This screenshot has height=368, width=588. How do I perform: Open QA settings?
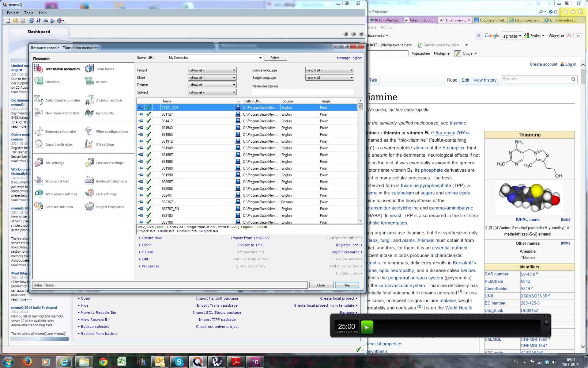[x=100, y=144]
